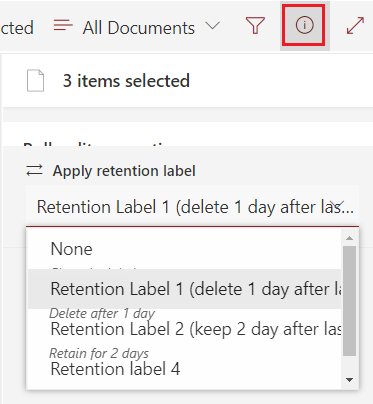373x404 pixels.
Task: Collapse the retention label combo box
Action: 192,206
